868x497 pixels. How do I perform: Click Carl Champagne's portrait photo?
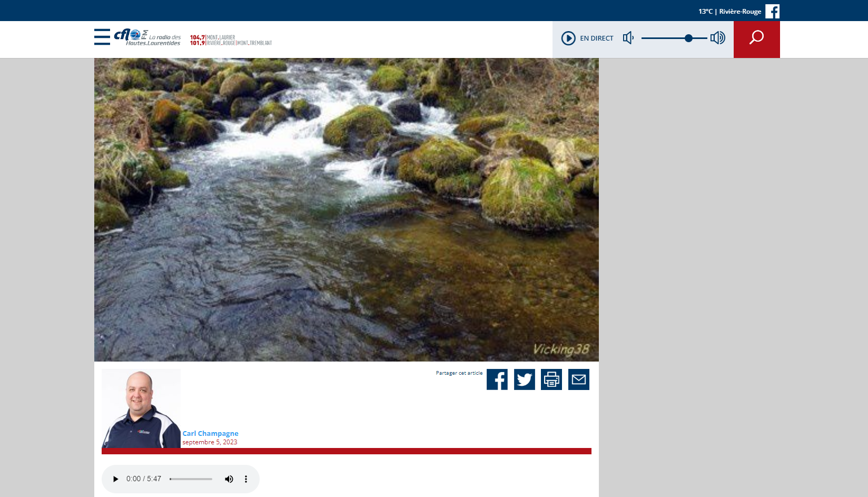coord(141,408)
